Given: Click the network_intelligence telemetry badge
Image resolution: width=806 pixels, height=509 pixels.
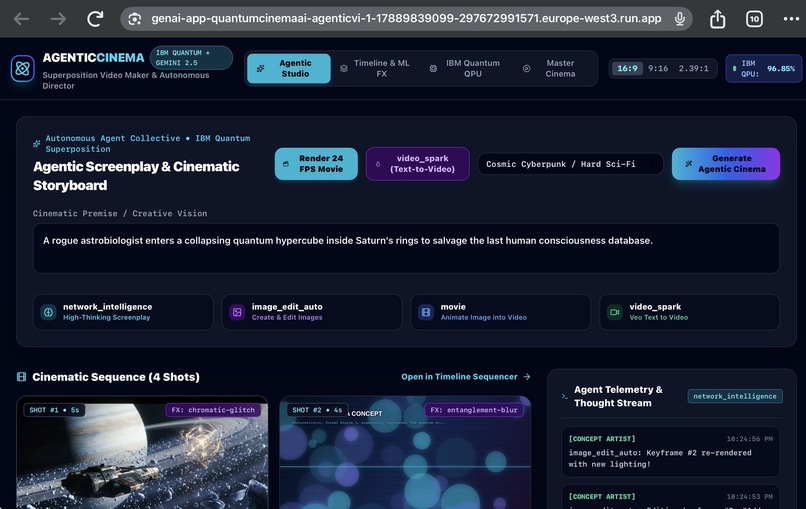Looking at the screenshot, I should tap(735, 396).
